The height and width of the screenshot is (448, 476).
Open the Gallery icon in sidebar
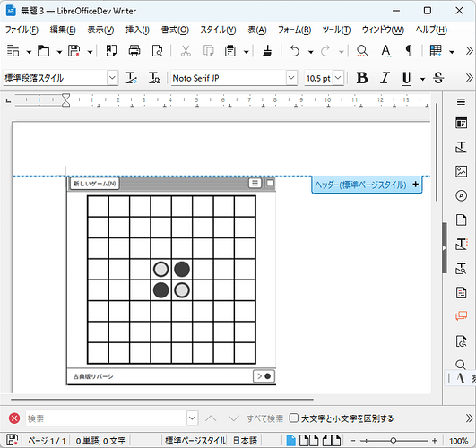(x=461, y=171)
